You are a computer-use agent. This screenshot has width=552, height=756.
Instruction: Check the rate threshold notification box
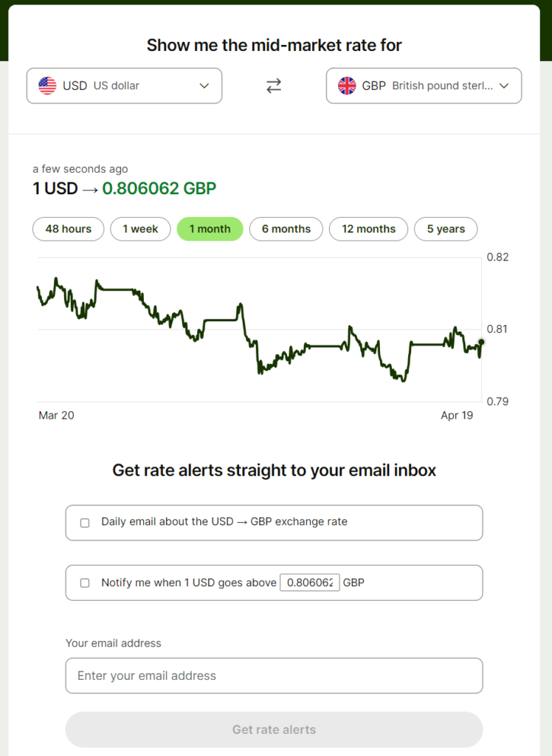[85, 583]
